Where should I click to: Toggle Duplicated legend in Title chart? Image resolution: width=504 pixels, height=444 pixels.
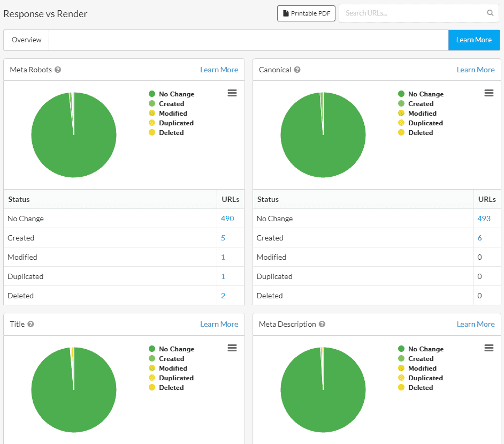pyautogui.click(x=171, y=378)
